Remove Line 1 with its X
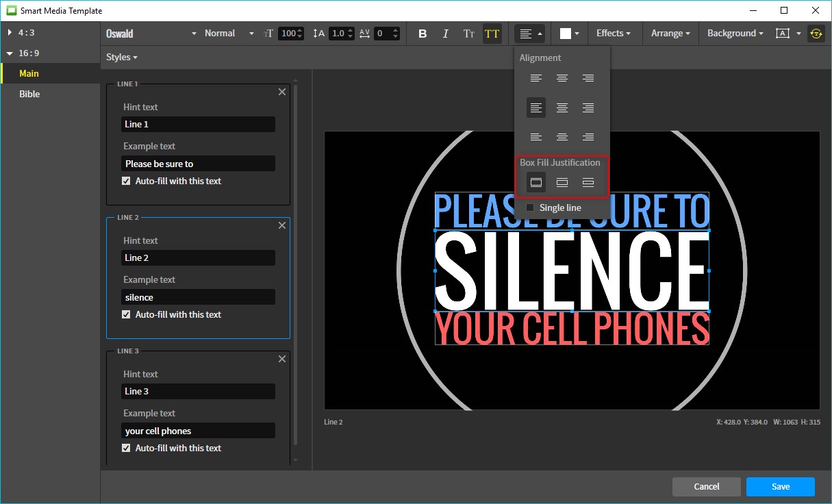Screen dimensions: 832x504 (x=282, y=92)
